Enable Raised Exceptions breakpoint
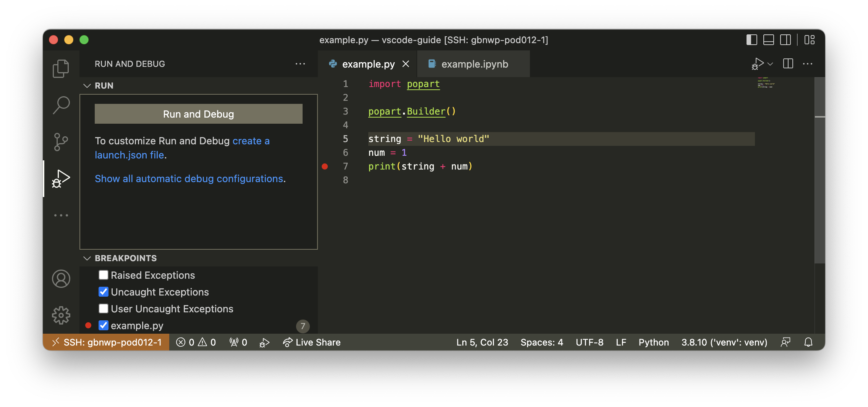This screenshot has height=407, width=868. point(103,275)
